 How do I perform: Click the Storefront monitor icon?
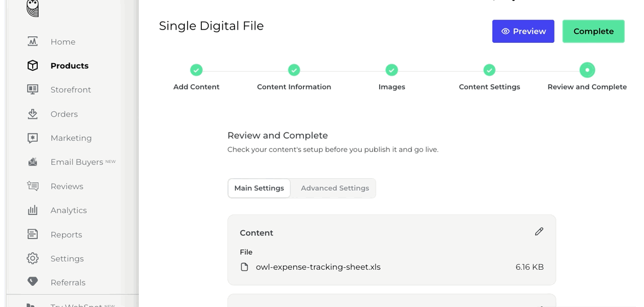33,90
